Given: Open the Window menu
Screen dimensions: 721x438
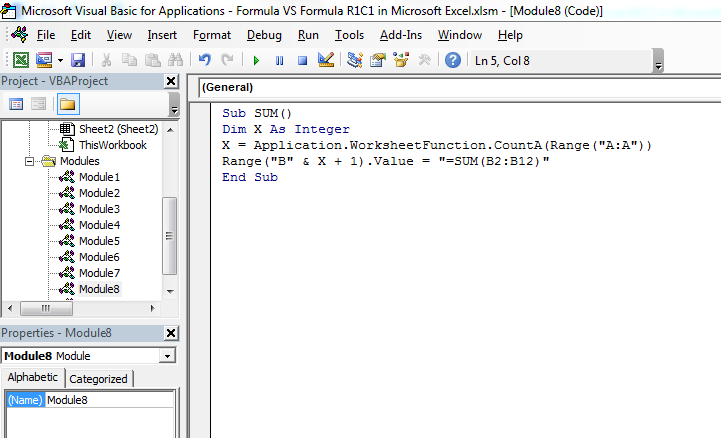Looking at the screenshot, I should click(459, 35).
